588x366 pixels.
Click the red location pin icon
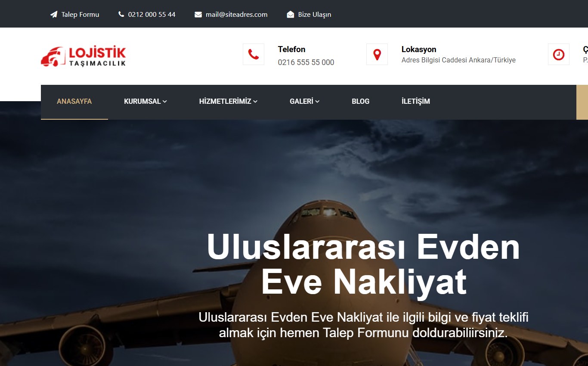377,55
